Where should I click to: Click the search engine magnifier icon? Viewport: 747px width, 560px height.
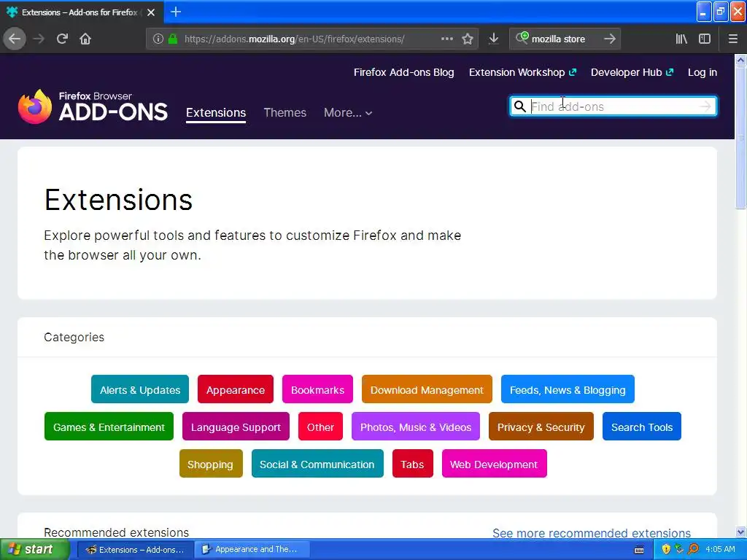(522, 38)
